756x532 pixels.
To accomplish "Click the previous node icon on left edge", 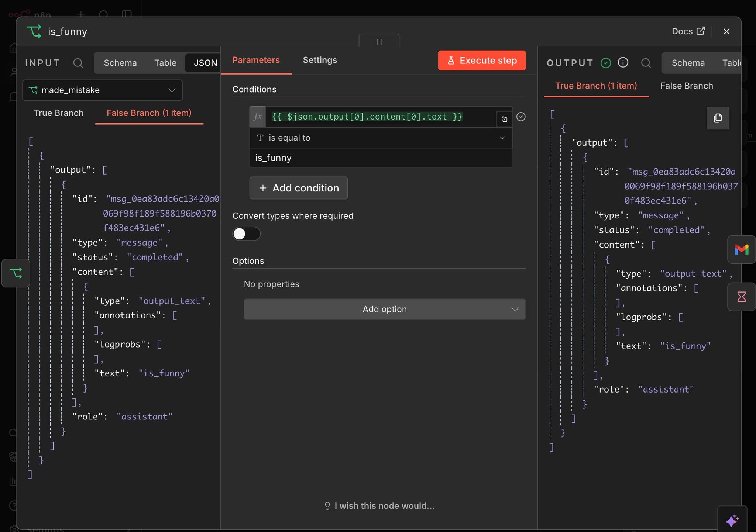I will tap(16, 273).
